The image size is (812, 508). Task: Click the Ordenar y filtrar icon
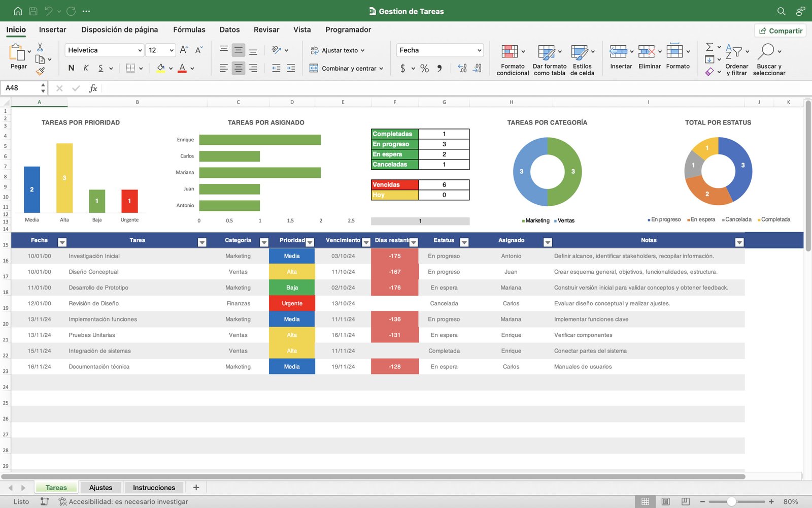(x=734, y=52)
